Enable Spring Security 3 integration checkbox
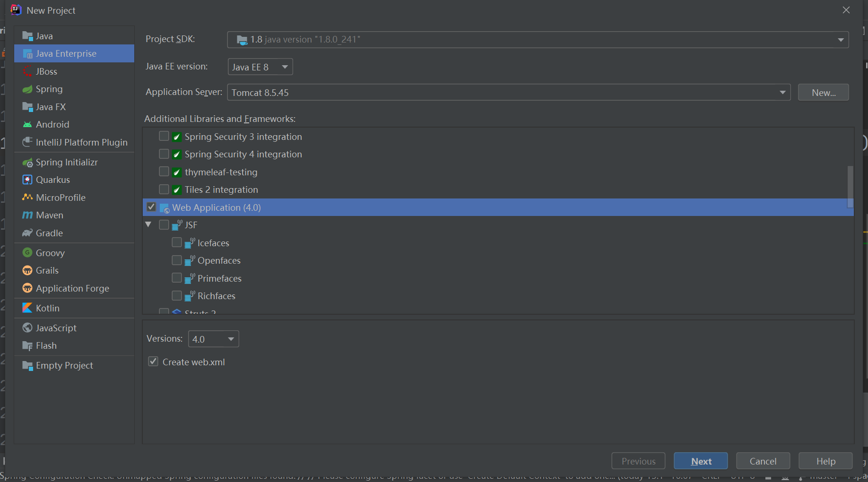This screenshot has width=868, height=482. [164, 136]
